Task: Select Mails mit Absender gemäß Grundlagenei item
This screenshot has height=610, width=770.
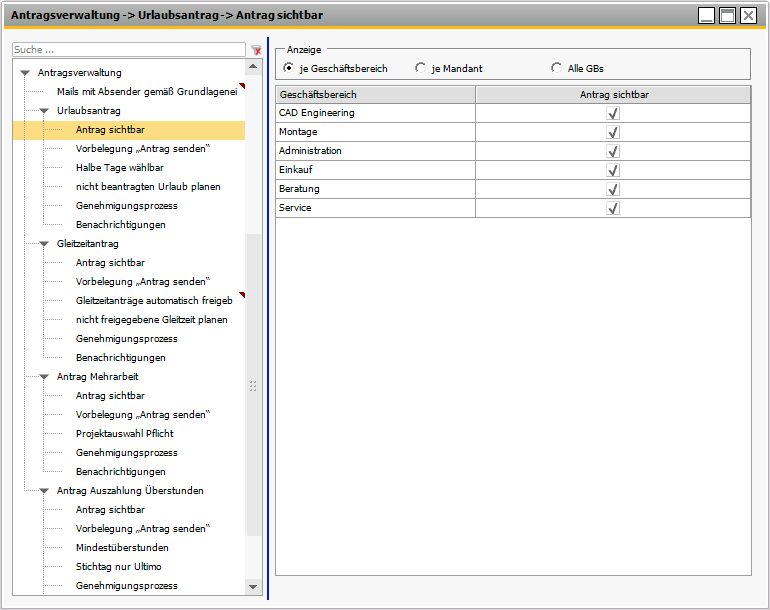Action: click(x=146, y=92)
